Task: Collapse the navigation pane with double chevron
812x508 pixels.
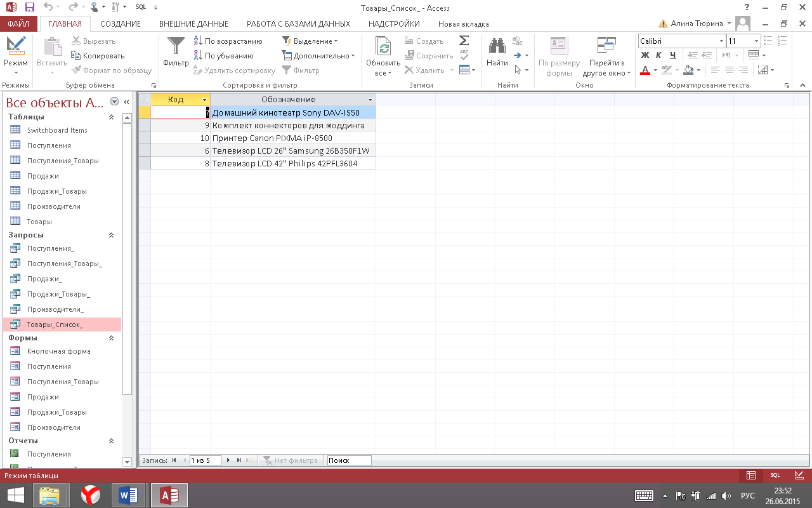Action: pyautogui.click(x=126, y=102)
